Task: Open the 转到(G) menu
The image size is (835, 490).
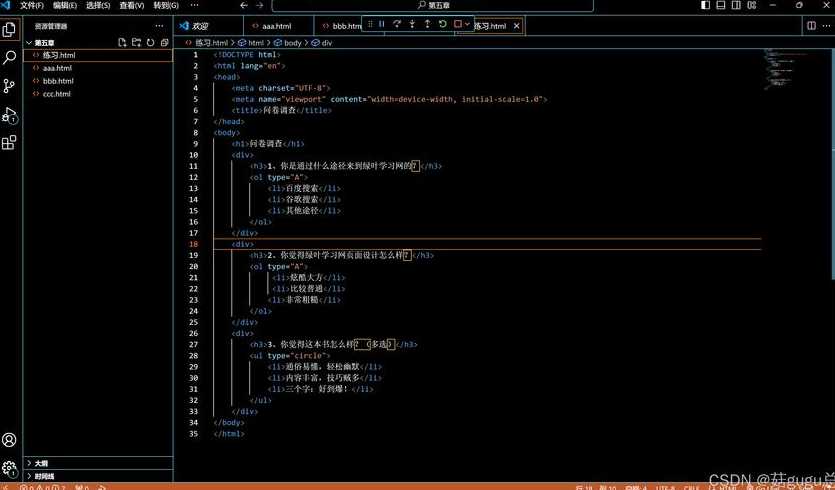Action: 166,5
